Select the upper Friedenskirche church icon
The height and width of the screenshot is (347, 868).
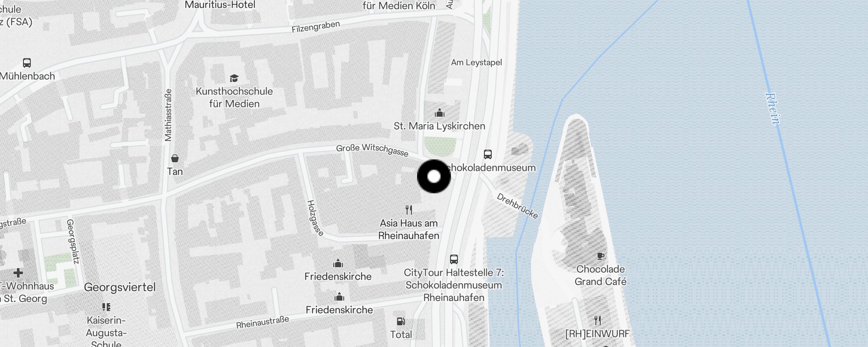tap(338, 263)
